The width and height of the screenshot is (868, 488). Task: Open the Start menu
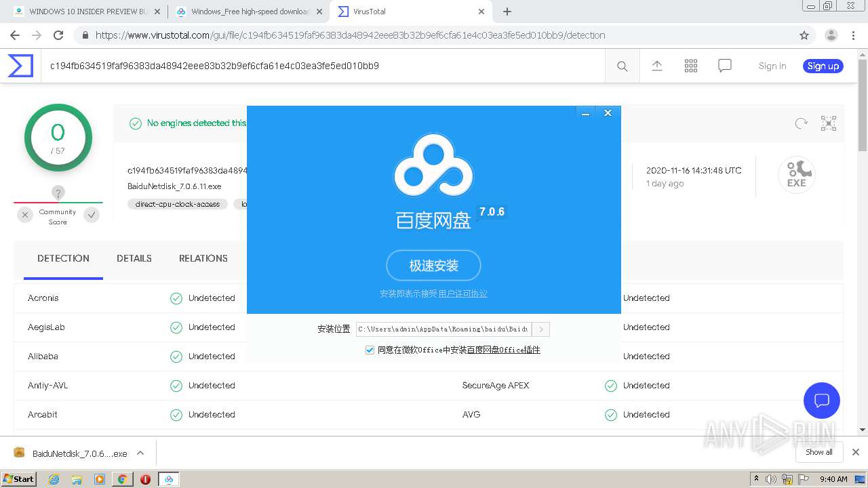click(19, 479)
